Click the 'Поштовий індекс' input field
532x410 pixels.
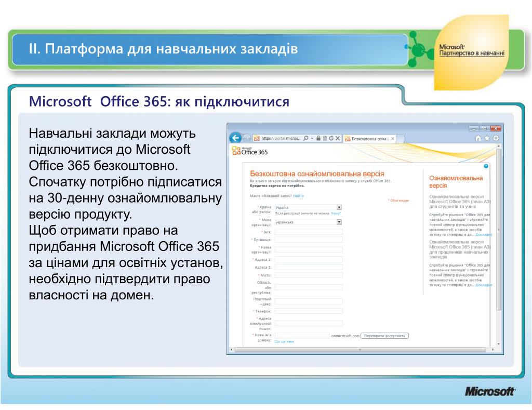pos(309,301)
